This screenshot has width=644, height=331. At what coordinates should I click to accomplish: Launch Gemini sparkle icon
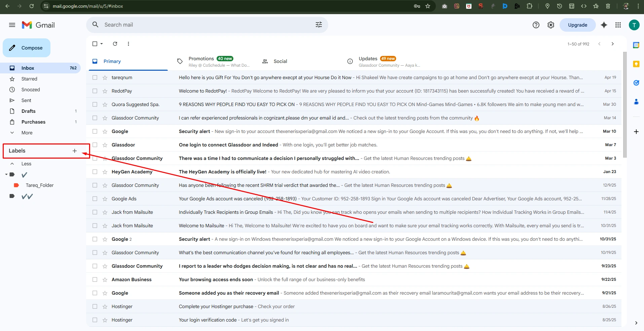pyautogui.click(x=604, y=25)
